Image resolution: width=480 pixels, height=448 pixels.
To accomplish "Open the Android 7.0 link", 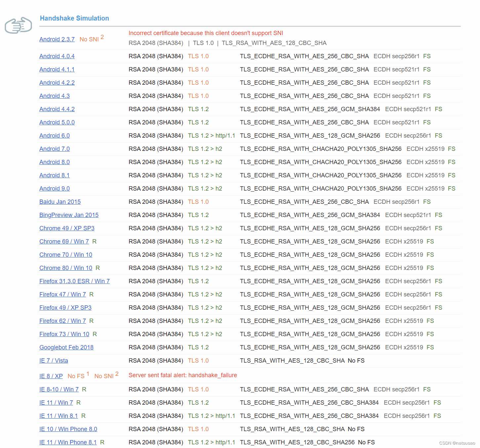I will 55,149.
